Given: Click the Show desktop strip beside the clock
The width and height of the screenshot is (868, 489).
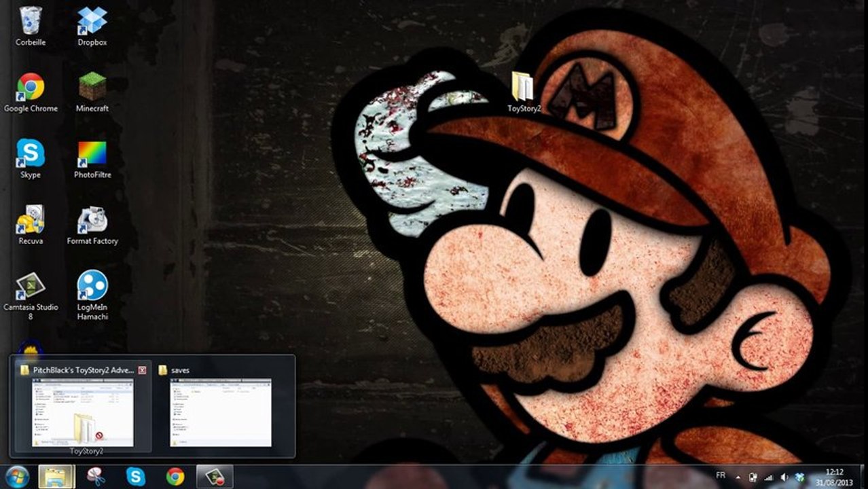Looking at the screenshot, I should tap(863, 477).
